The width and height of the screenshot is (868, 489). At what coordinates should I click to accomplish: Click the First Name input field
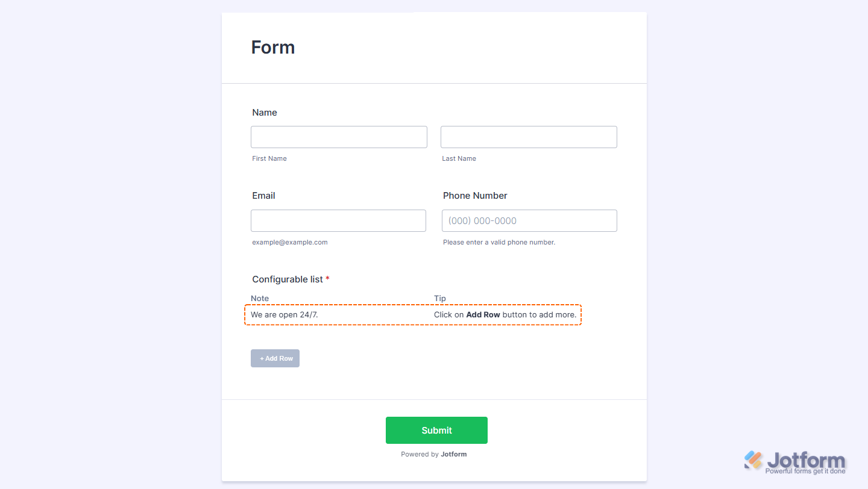[x=339, y=137]
